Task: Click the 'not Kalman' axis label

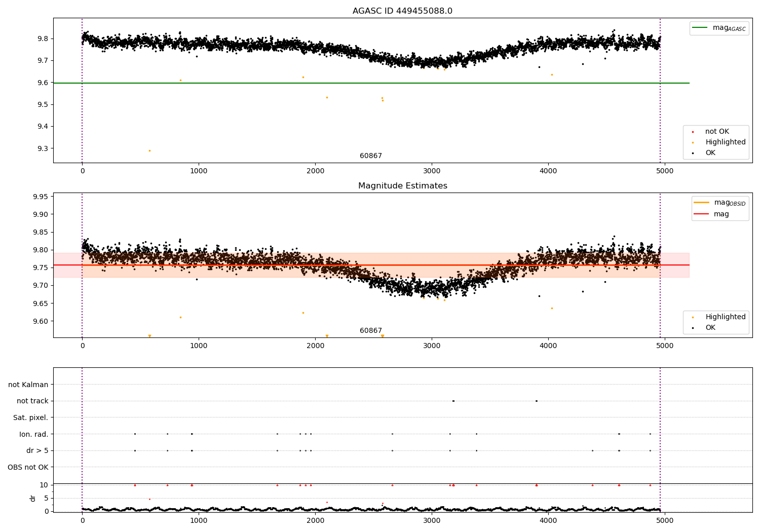Action: 28,385
